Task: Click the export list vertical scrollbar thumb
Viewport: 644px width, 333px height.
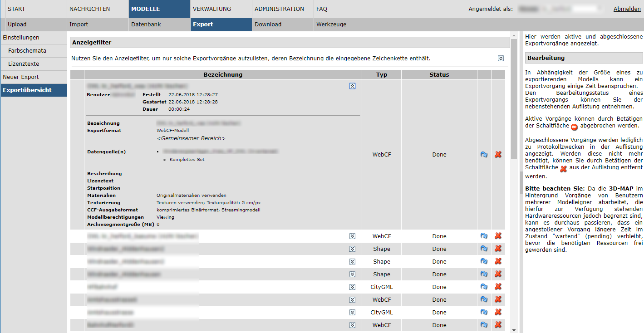Action: coord(514,99)
